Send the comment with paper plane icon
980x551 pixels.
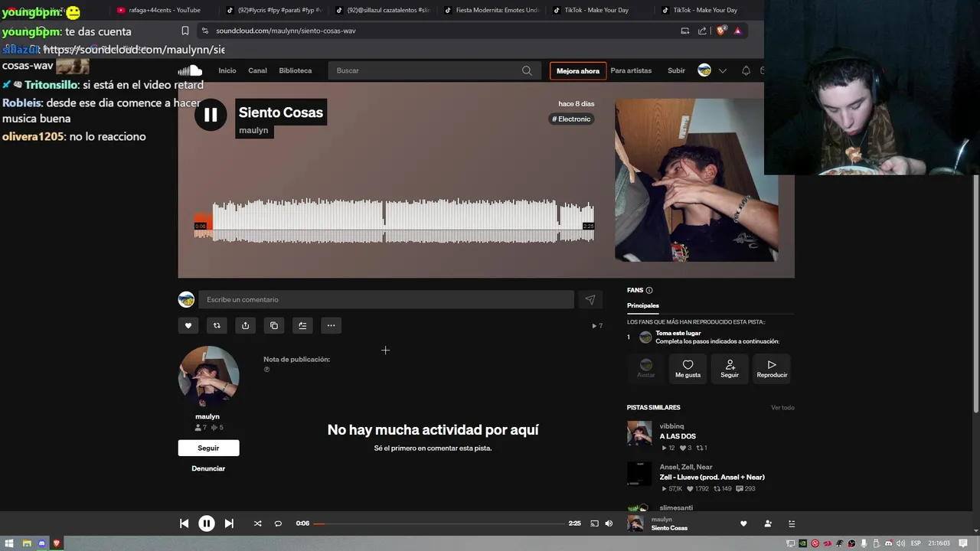tap(590, 300)
